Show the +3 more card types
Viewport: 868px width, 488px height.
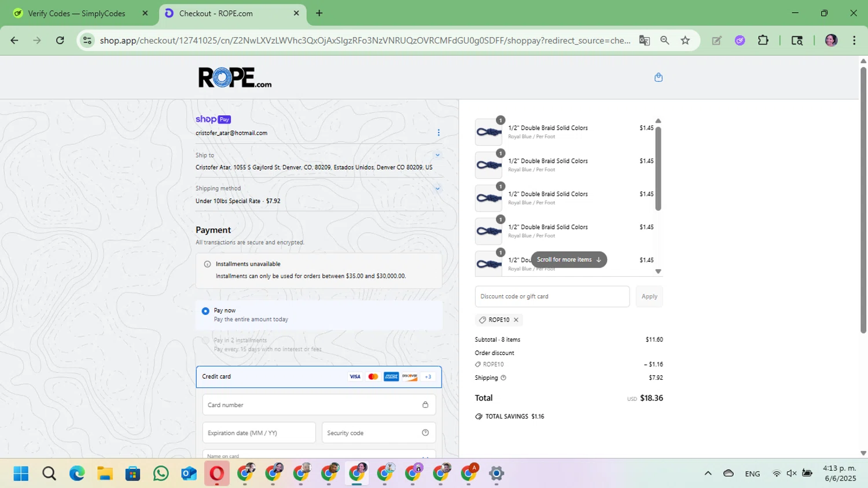point(428,376)
